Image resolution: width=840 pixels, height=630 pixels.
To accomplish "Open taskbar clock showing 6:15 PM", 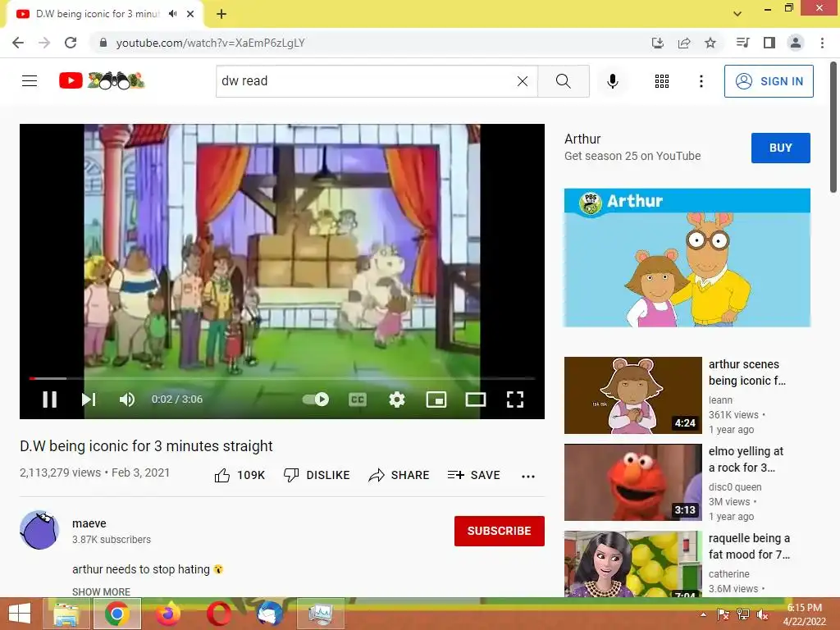I will coord(804,614).
